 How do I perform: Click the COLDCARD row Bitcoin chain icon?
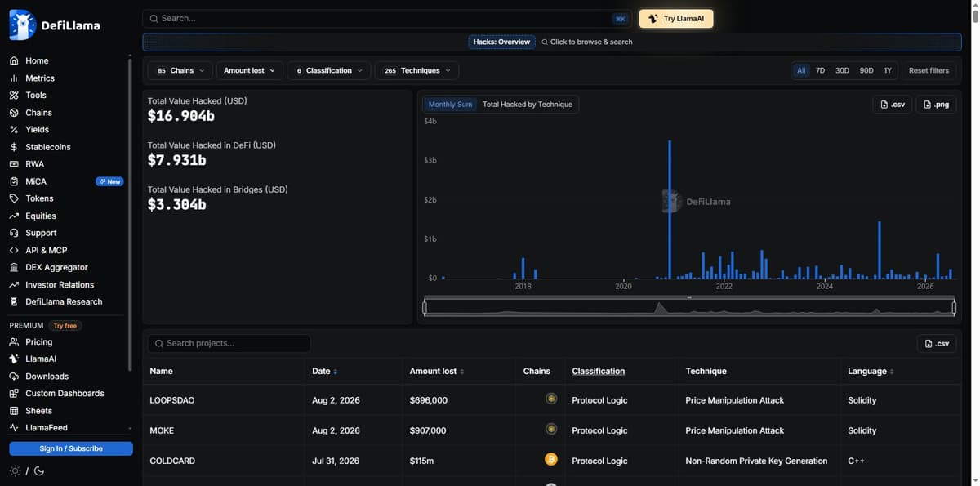[x=551, y=460]
